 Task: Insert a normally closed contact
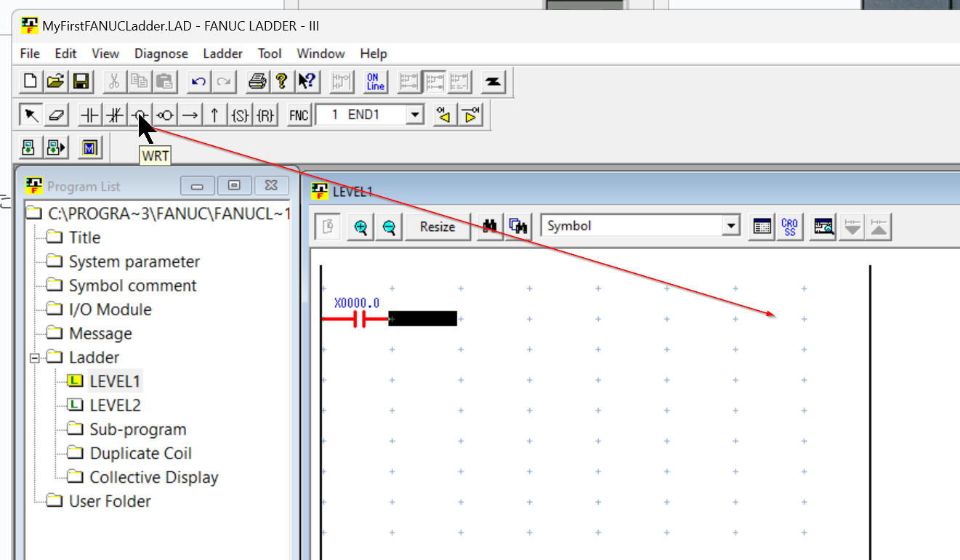click(x=114, y=114)
